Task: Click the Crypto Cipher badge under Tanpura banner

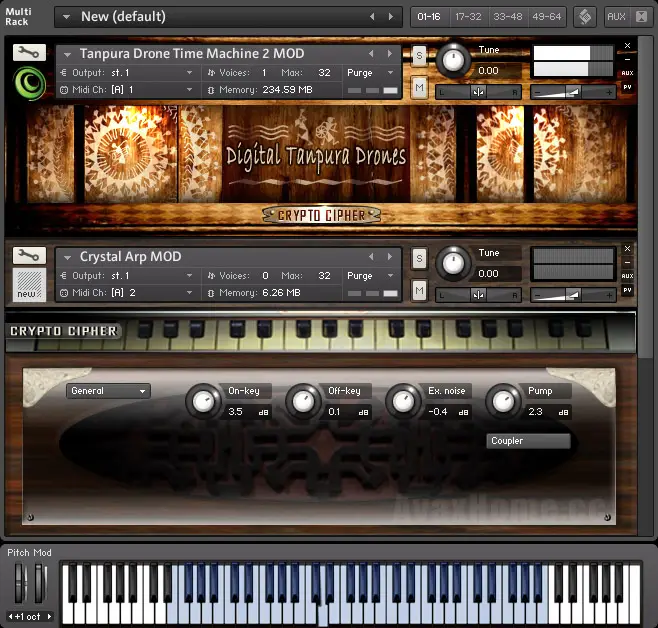Action: [x=321, y=215]
